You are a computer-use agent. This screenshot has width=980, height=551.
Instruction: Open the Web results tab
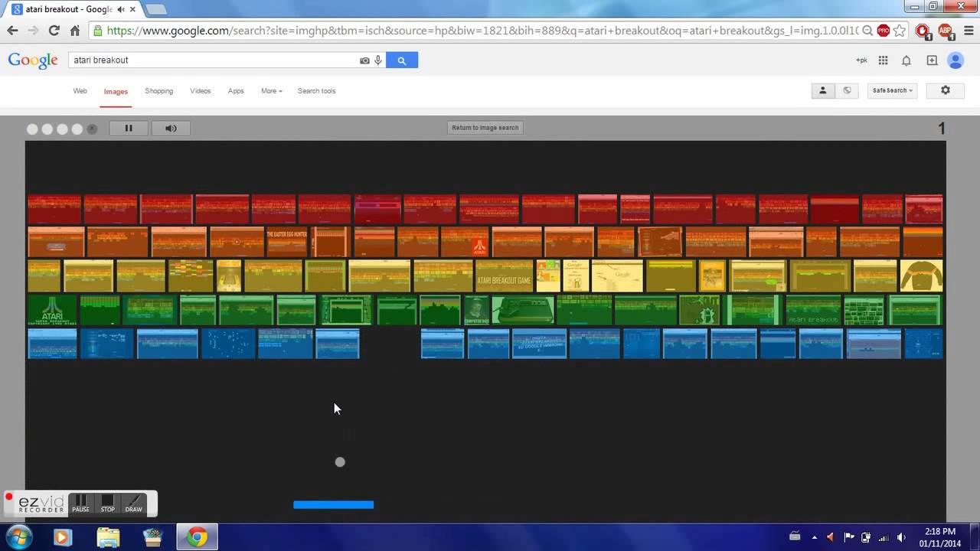(80, 91)
